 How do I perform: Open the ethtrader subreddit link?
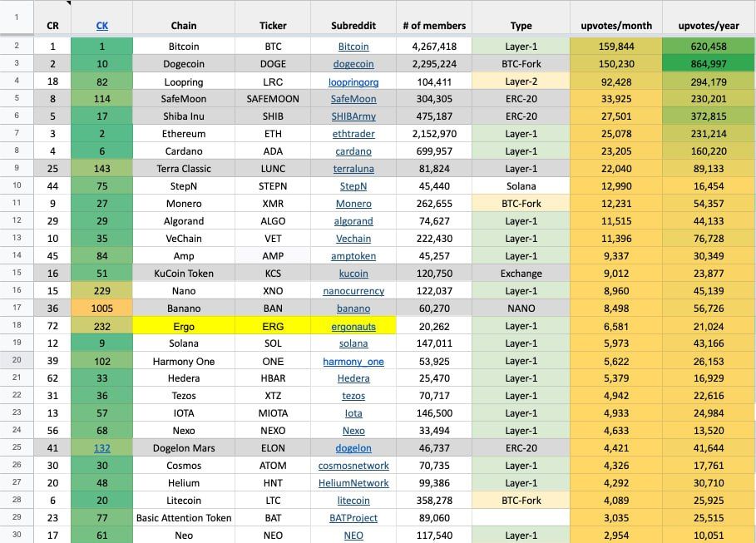(x=353, y=134)
